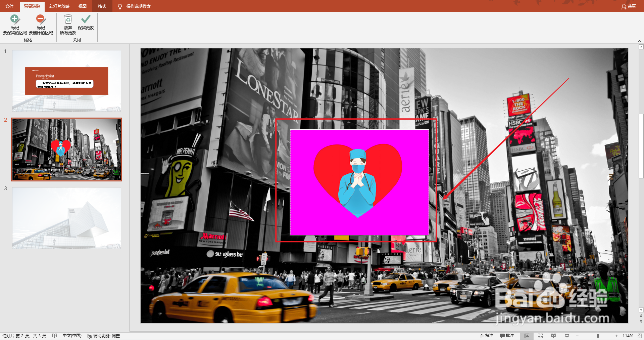Screen dimensions: 644x340
Task: Switch to Slide Sorter view icon
Action: coord(540,336)
